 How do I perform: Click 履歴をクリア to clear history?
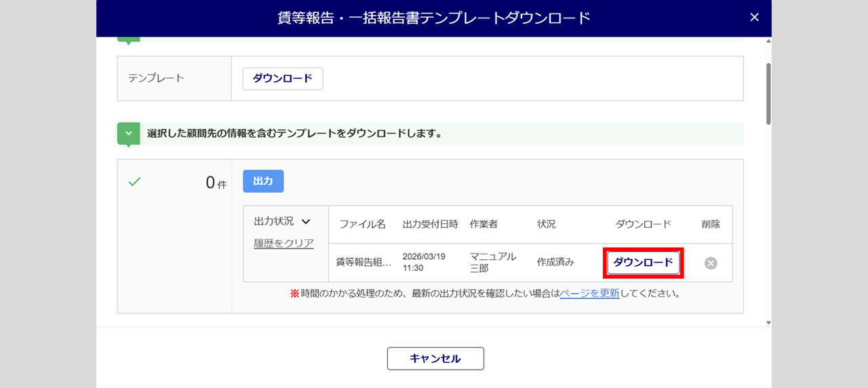click(283, 244)
